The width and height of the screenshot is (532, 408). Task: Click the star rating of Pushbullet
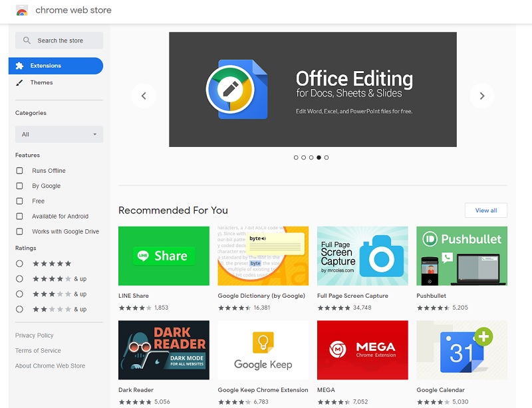[434, 308]
